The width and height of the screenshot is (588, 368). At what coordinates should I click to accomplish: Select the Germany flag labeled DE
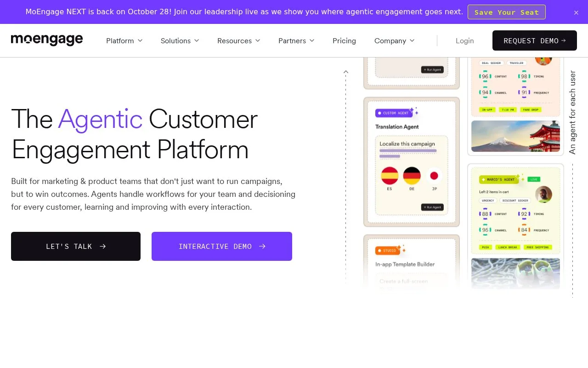(412, 176)
